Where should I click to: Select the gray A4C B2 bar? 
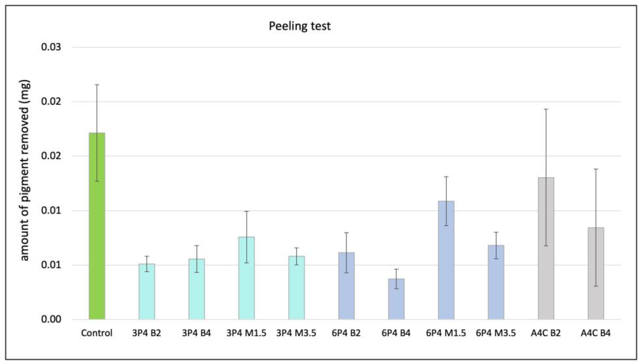546,248
